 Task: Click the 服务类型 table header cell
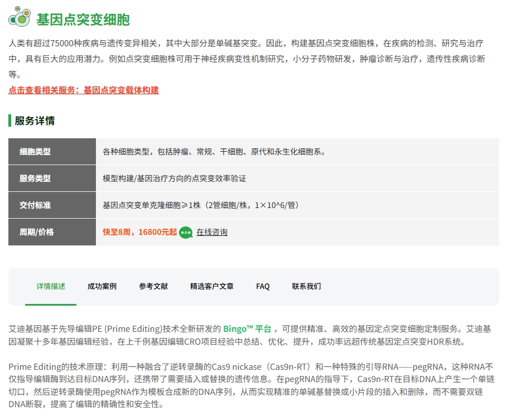[52, 178]
